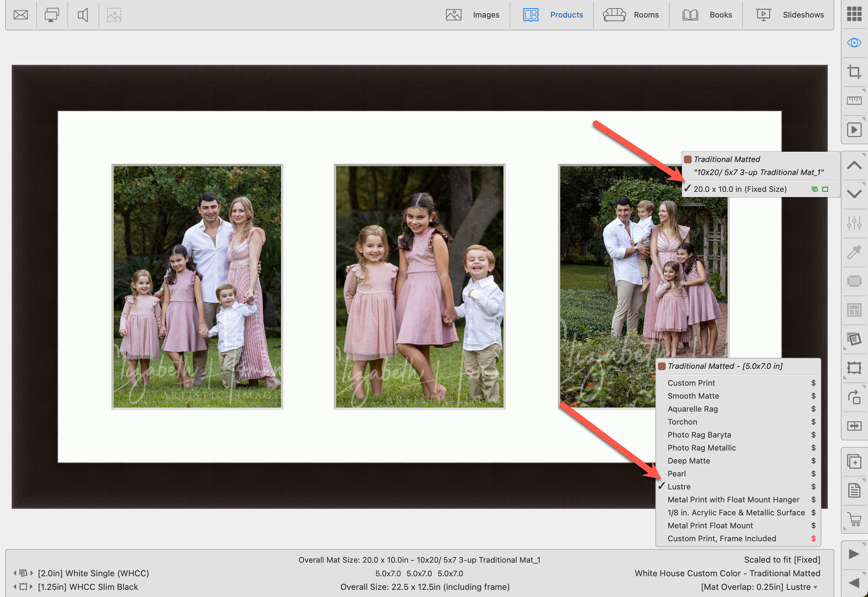Click left arrow beside WHCC Slim Black frame
868x597 pixels.
[15, 587]
